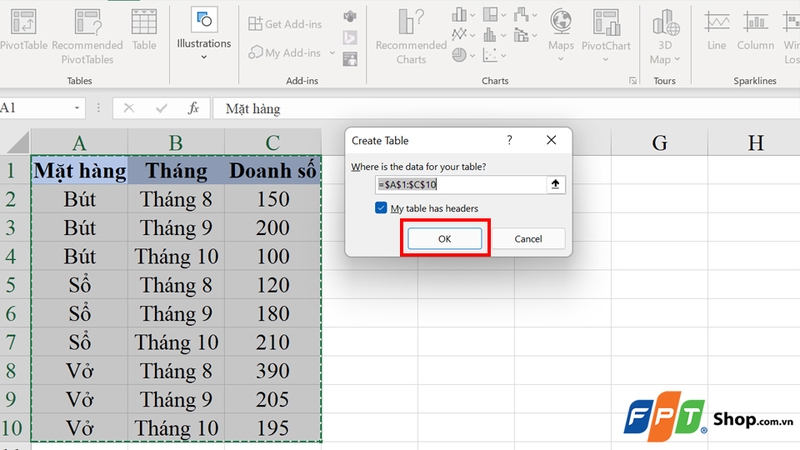Click Get Add-ins in the ribbon
800x450 pixels.
tap(285, 23)
